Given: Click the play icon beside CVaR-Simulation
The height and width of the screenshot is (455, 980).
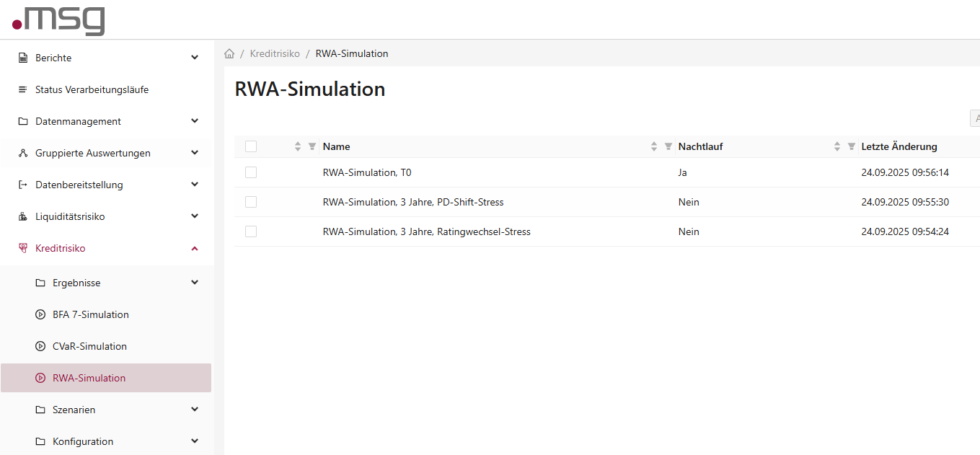Looking at the screenshot, I should pyautogui.click(x=41, y=346).
